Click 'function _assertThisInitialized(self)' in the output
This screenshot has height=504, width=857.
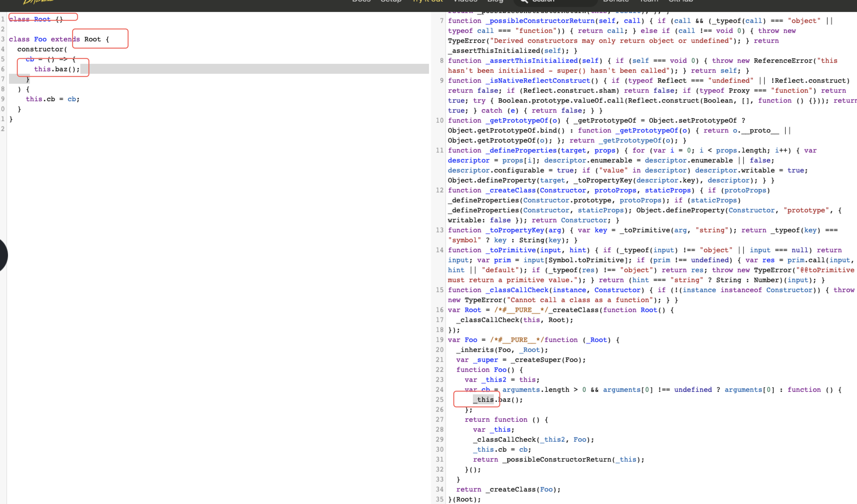(x=525, y=61)
